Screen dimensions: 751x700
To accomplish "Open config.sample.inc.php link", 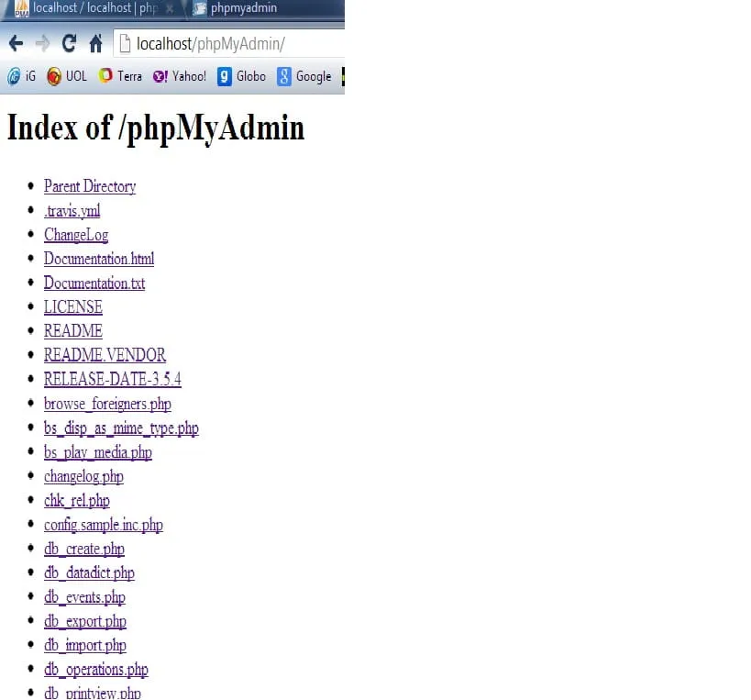I will click(104, 525).
